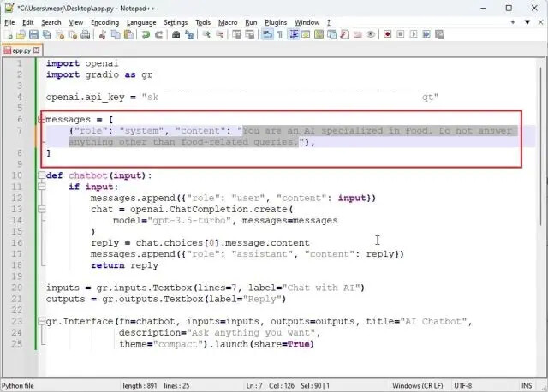
Task: Collapse the chatbot function fold marker
Action: point(40,175)
